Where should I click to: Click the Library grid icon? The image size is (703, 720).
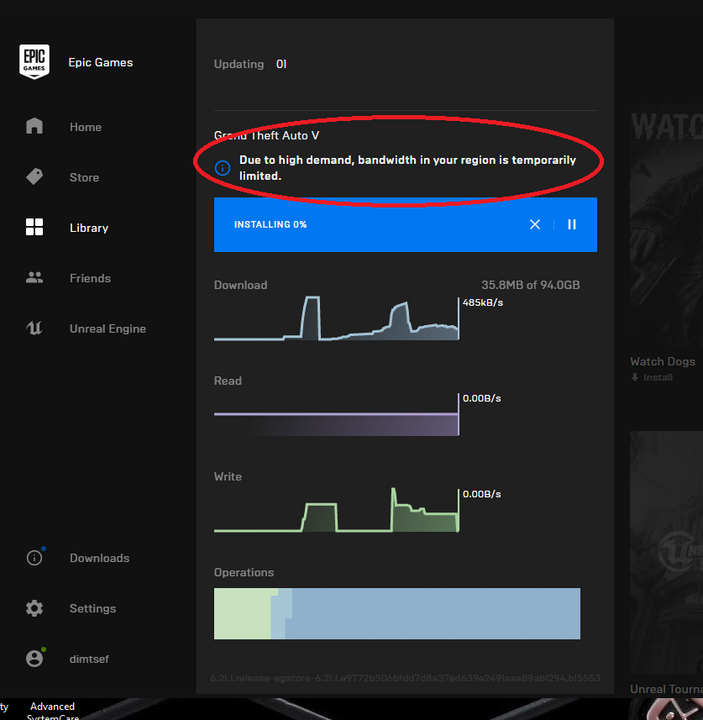pos(34,227)
